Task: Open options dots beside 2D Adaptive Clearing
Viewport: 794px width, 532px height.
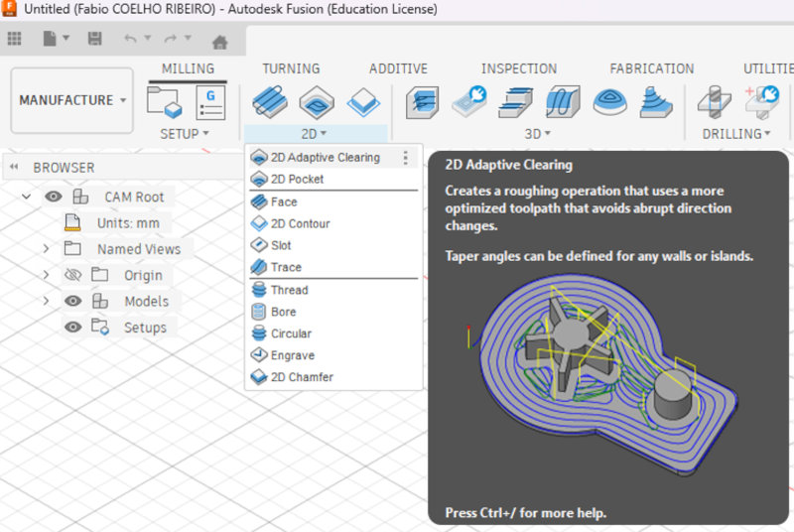Action: point(406,158)
